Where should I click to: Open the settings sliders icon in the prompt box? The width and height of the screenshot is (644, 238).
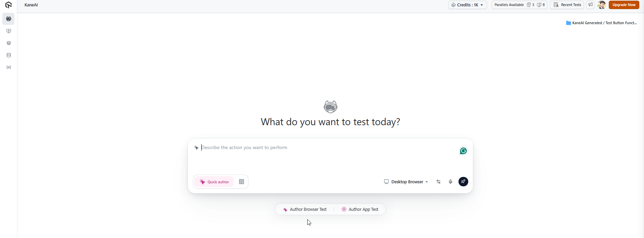click(438, 182)
